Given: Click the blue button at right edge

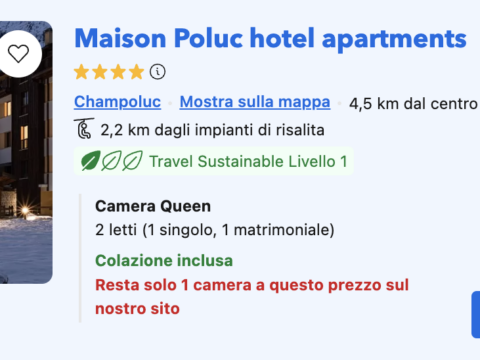Looking at the screenshot, I should (476, 314).
